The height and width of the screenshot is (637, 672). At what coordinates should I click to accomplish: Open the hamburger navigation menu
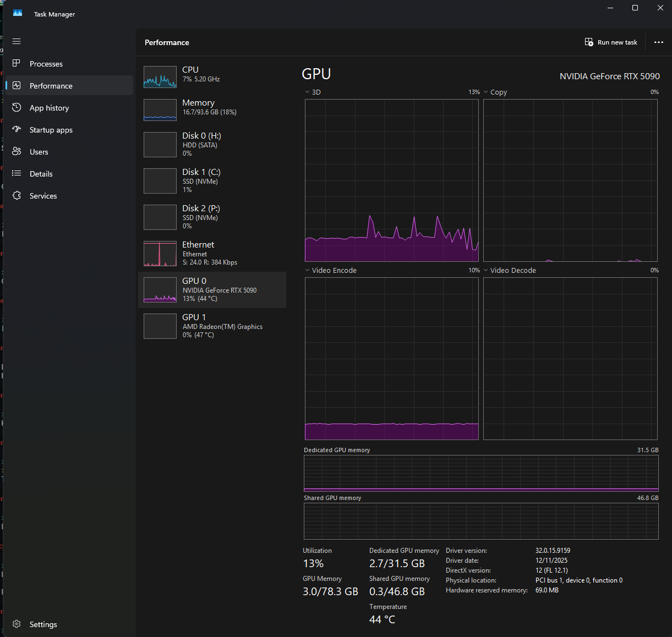click(x=17, y=41)
